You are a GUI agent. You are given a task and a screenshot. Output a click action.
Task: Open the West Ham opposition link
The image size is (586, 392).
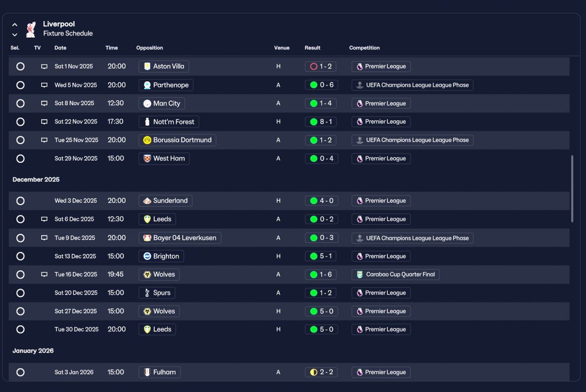(x=164, y=159)
